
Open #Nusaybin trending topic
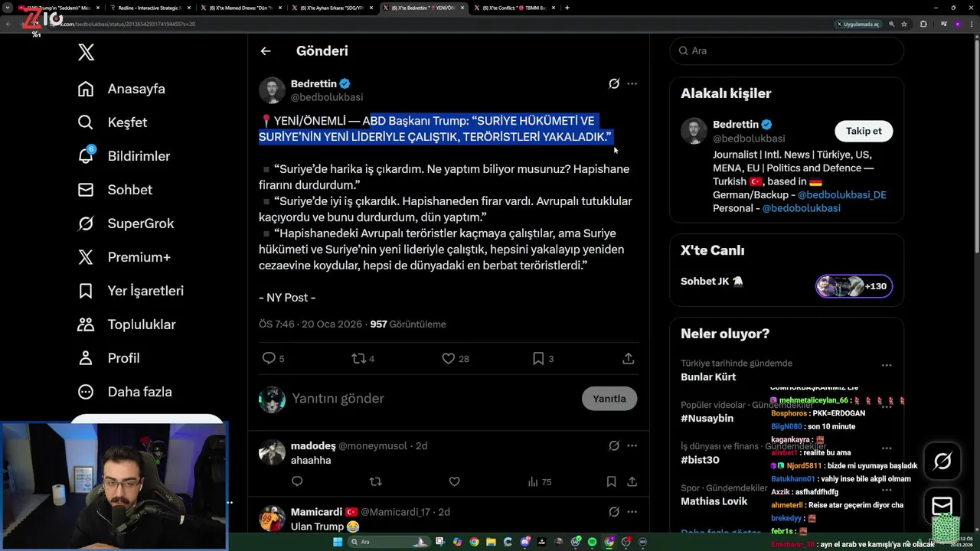(707, 418)
